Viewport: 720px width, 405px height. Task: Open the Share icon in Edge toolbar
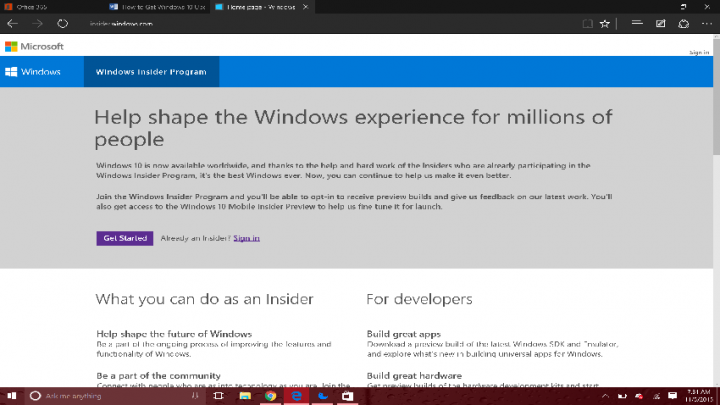(684, 23)
